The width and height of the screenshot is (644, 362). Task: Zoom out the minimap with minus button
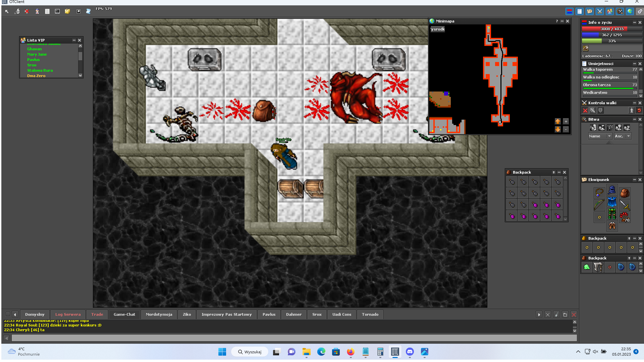[x=566, y=129]
